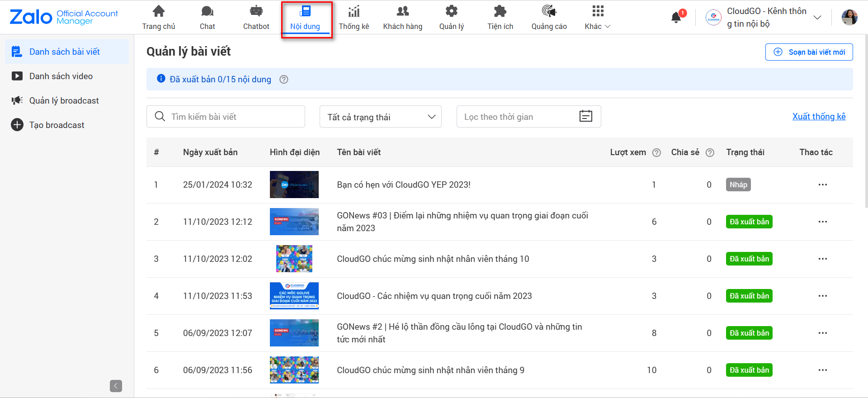Click the Lượt xem help icon
868x398 pixels.
point(657,153)
